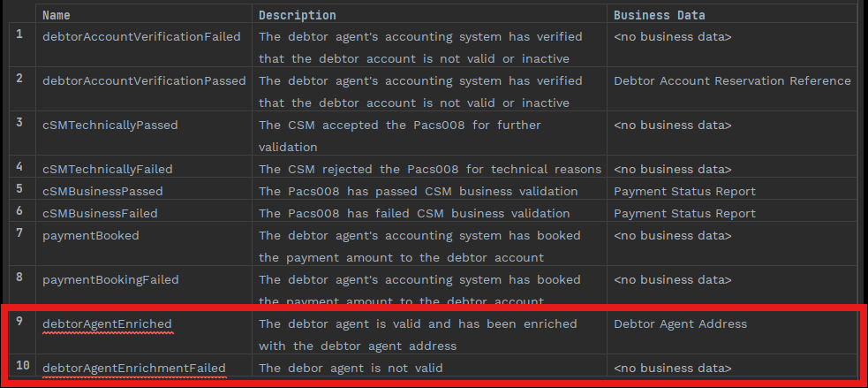Click the "debor agent is not valid" description
Screen dimensions: 868x388
coord(351,368)
